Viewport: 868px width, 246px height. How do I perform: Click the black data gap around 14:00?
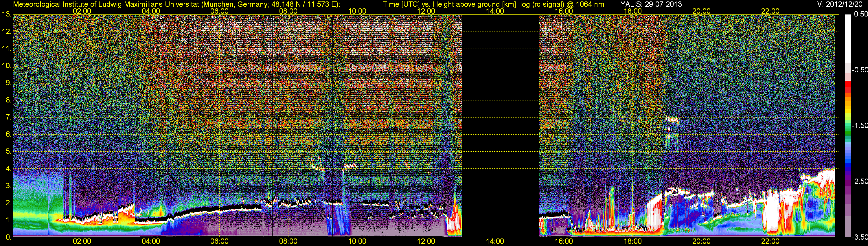(x=500, y=125)
